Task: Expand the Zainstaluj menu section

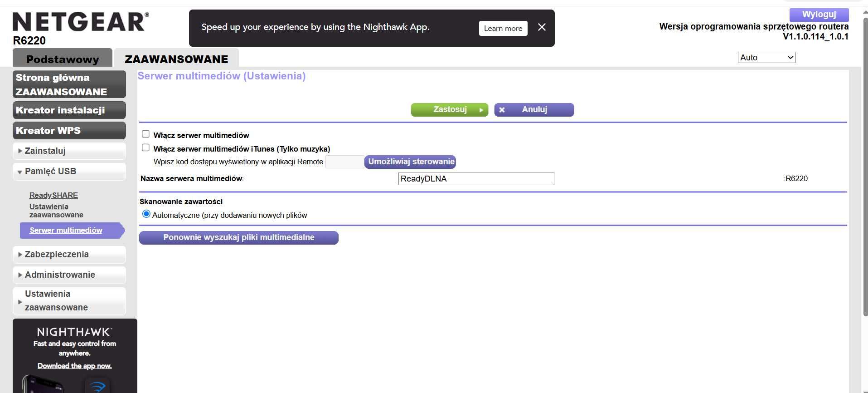Action: pyautogui.click(x=69, y=151)
